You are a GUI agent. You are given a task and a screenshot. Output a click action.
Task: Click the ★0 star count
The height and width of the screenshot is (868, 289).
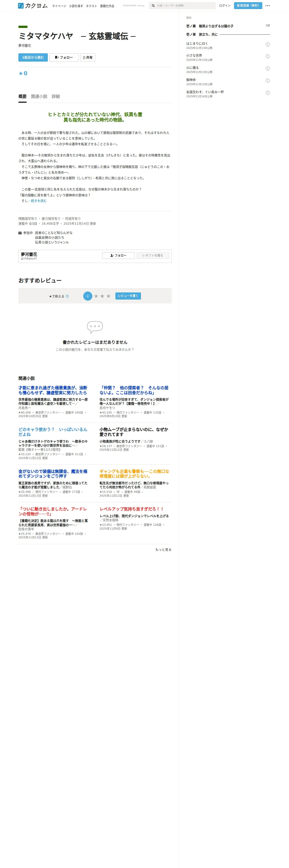23,73
